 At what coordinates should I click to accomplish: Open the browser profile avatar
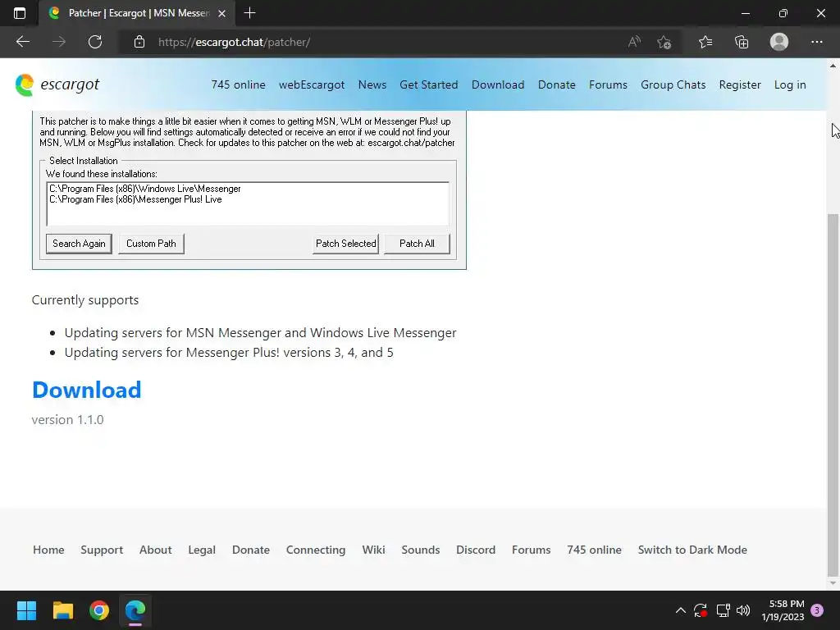pyautogui.click(x=779, y=42)
